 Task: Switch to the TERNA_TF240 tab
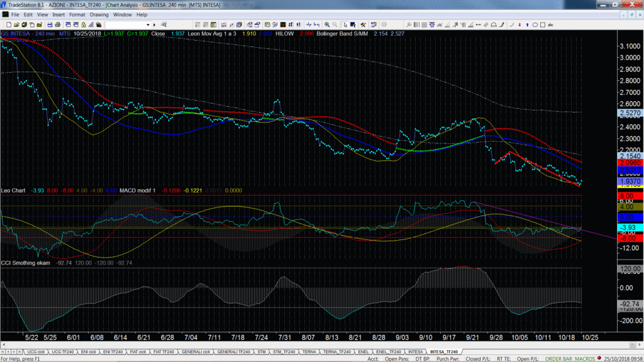337,352
